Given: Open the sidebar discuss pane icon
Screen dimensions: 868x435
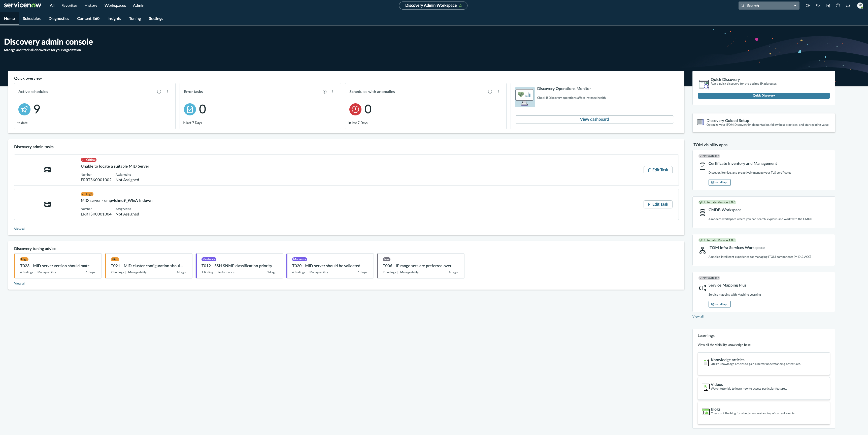Looking at the screenshot, I should [828, 5].
